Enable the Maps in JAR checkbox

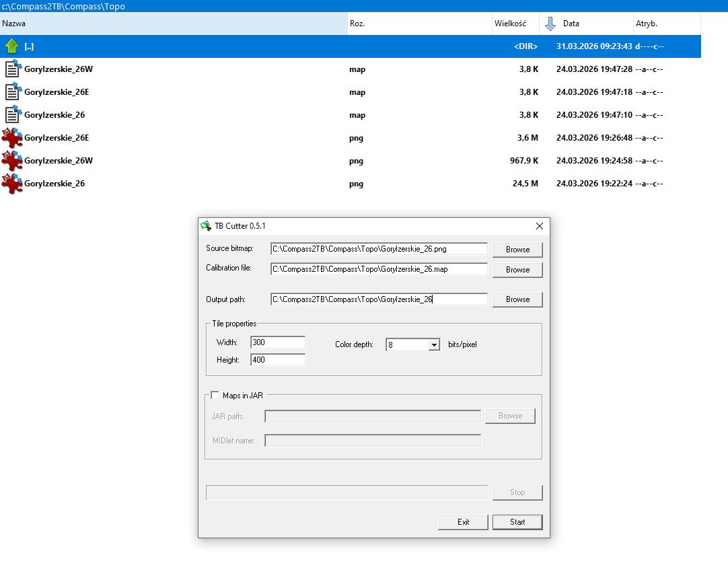click(215, 396)
